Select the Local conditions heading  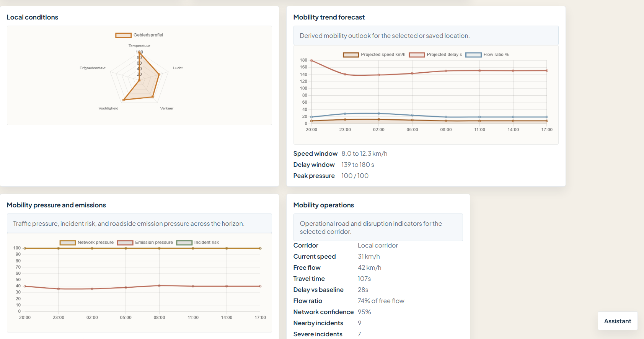[33, 17]
